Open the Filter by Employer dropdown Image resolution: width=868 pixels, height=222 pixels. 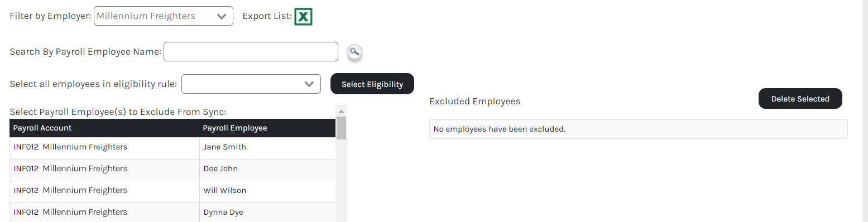(x=164, y=16)
